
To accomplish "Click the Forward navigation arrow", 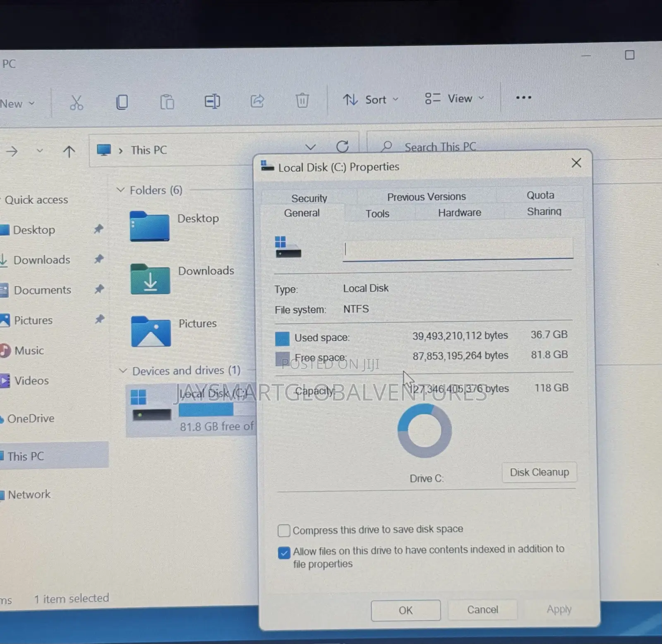I will [x=12, y=151].
